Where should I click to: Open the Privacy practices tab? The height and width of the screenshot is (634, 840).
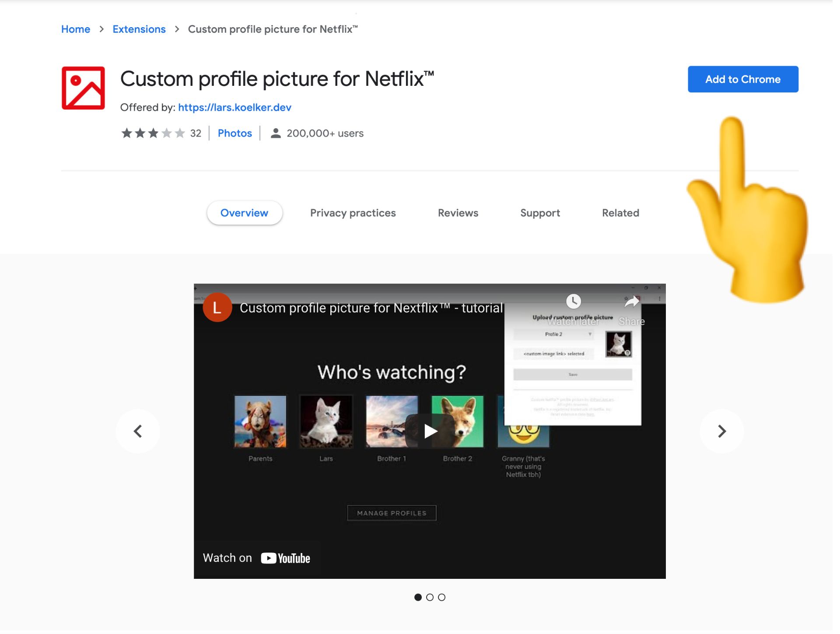coord(353,213)
